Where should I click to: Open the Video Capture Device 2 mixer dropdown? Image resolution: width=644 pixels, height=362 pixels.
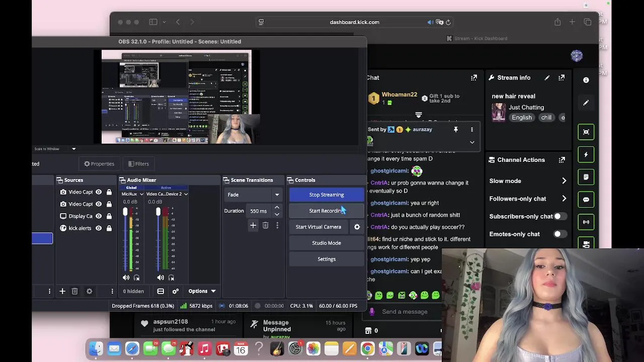(x=186, y=194)
